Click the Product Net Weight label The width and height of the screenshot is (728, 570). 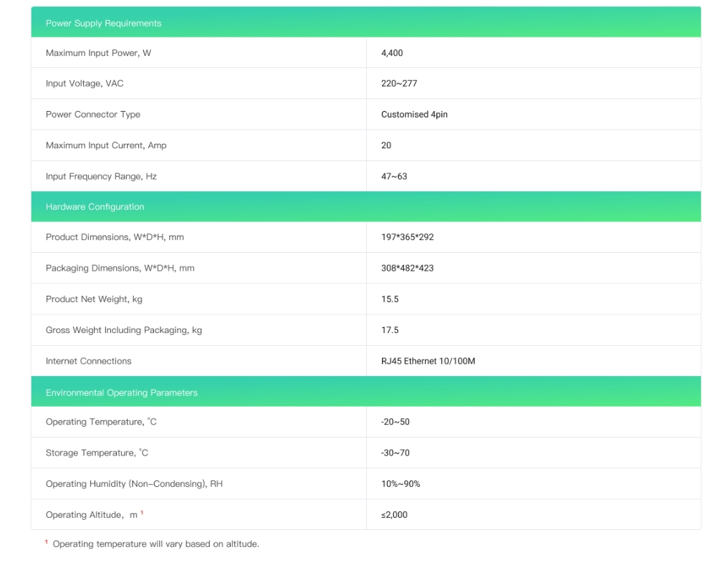94,299
